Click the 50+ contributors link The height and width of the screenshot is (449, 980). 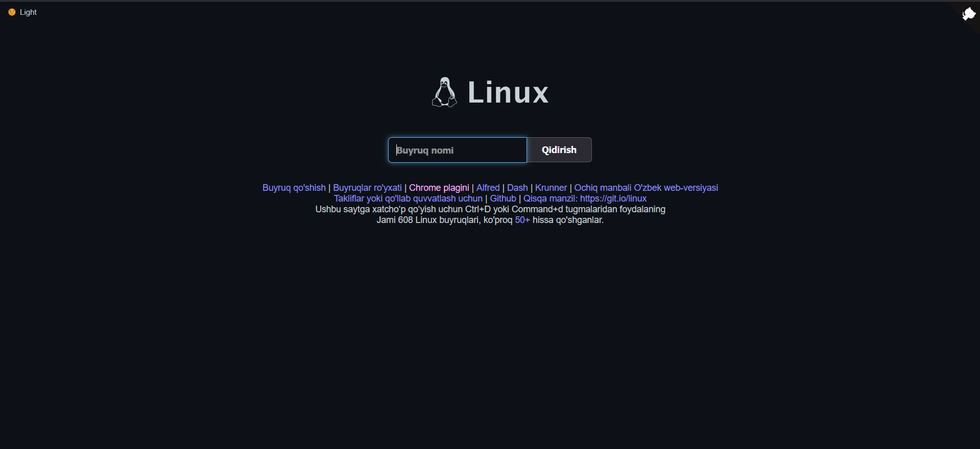click(x=522, y=220)
